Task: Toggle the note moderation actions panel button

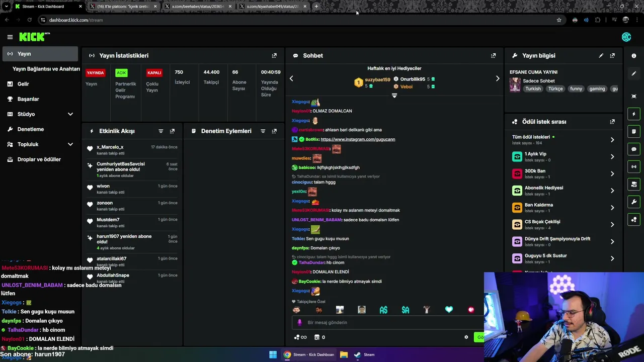Action: [634, 132]
